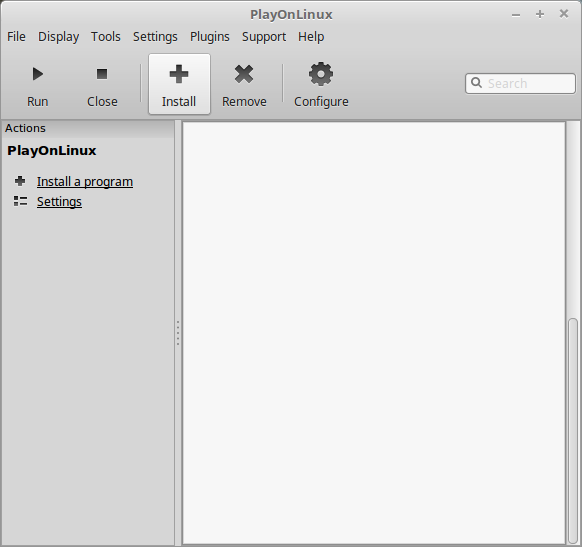Click the bold PlayOnLinux heading in sidebar
582x547 pixels.
(x=52, y=151)
